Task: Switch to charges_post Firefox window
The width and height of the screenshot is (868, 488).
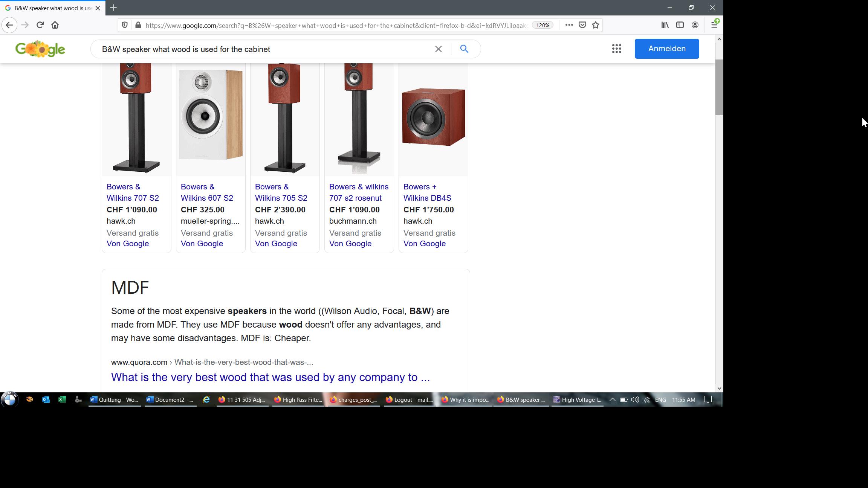Action: click(353, 400)
